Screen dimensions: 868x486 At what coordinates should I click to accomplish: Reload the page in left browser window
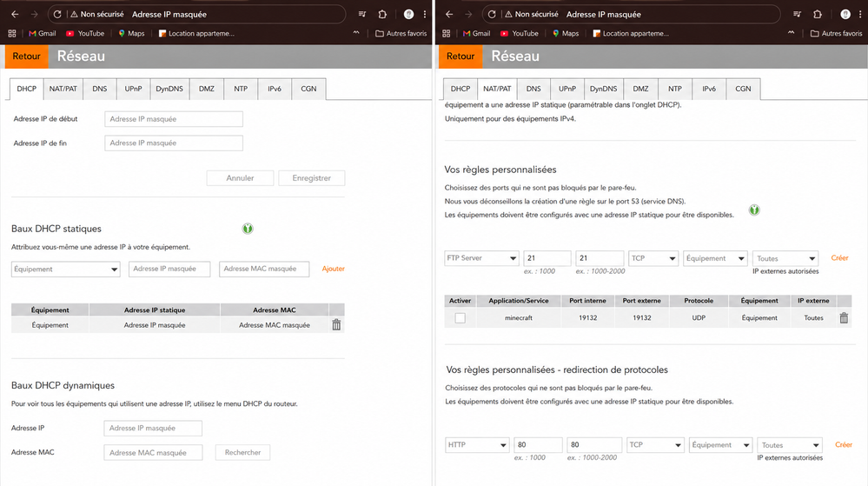(57, 15)
